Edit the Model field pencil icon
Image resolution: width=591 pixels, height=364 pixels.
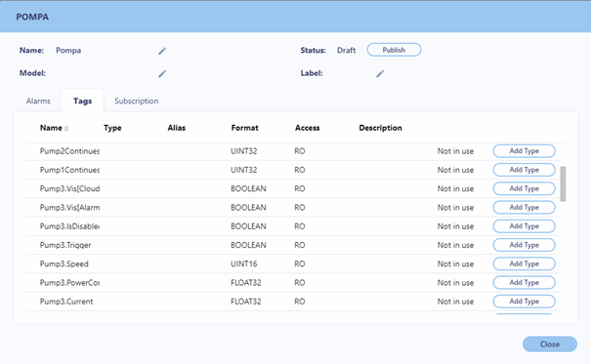pyautogui.click(x=162, y=74)
